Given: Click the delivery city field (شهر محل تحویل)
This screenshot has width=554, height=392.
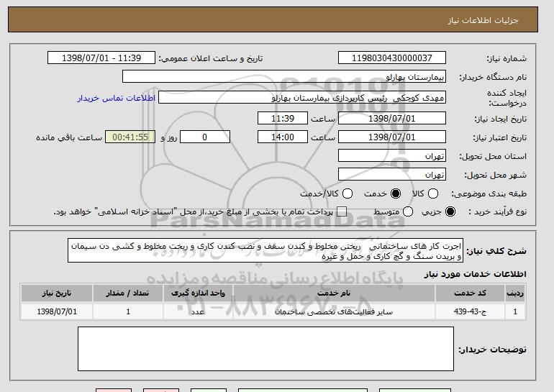Looking at the screenshot, I should (392, 175).
